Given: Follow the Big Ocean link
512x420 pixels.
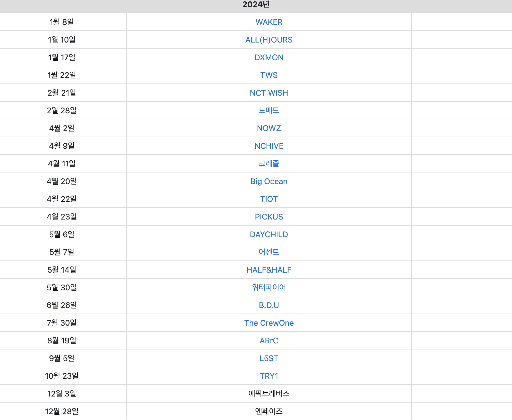Looking at the screenshot, I should pos(269,181).
